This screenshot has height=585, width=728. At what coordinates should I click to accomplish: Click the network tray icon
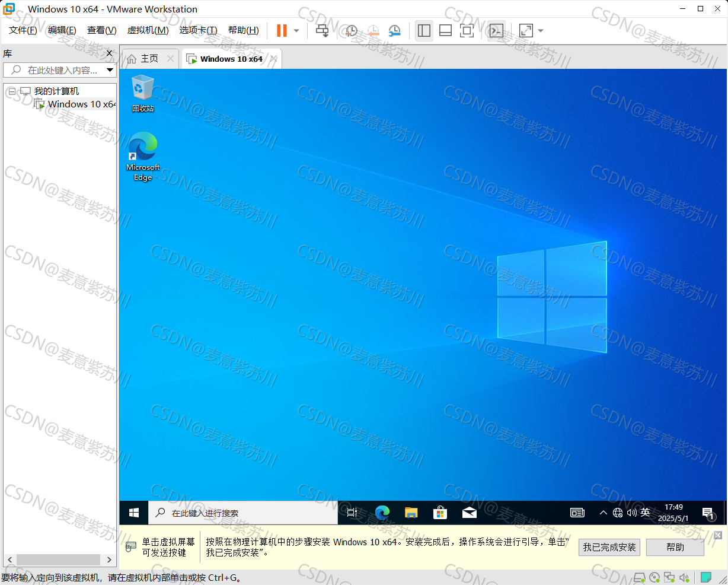point(618,513)
